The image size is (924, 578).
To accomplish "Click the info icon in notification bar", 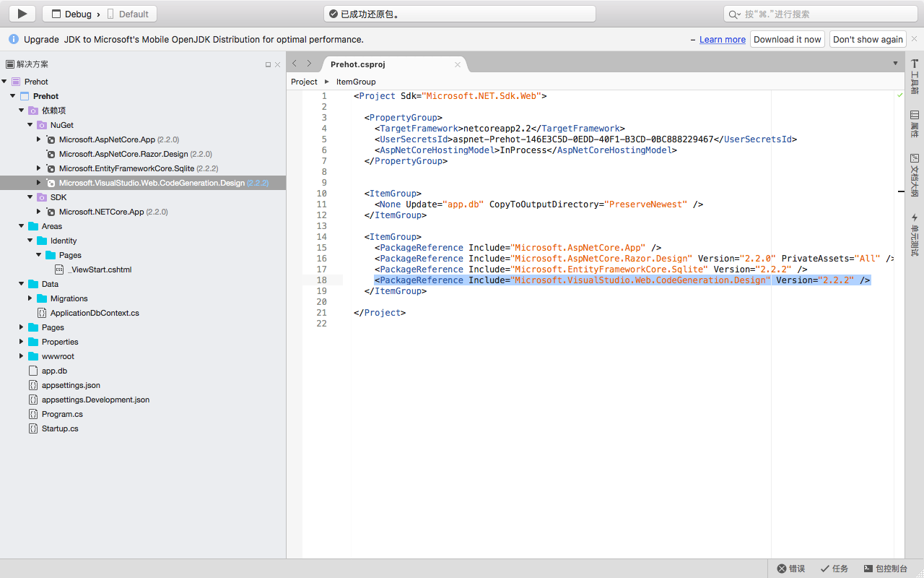I will pos(14,39).
